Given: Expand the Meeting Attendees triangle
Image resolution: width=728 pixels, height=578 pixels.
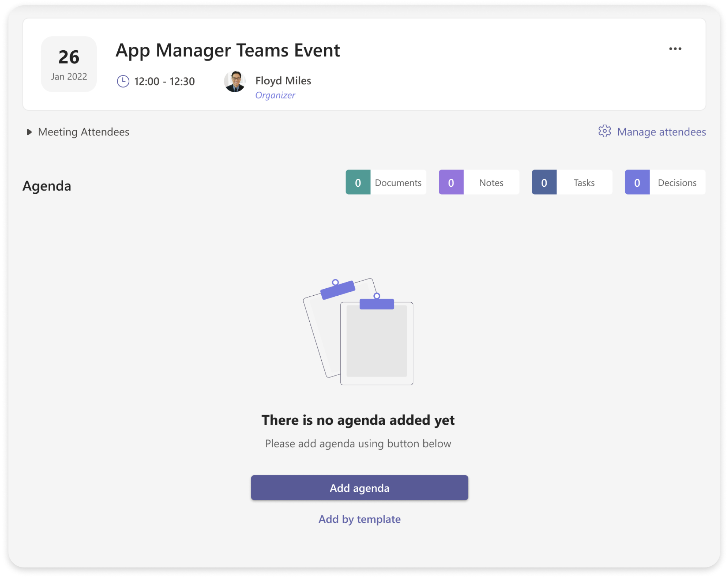Looking at the screenshot, I should 29,132.
